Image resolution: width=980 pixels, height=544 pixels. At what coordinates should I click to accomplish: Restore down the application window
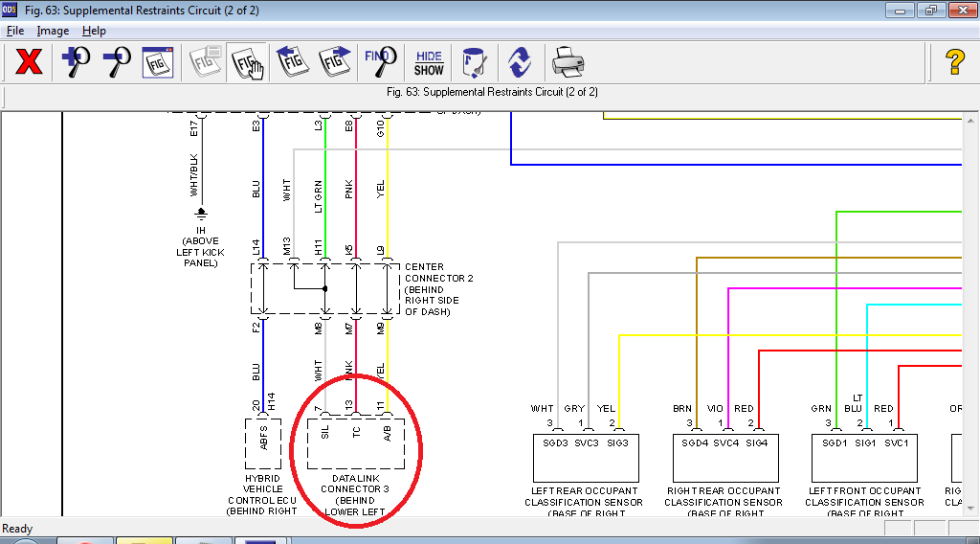tap(929, 11)
